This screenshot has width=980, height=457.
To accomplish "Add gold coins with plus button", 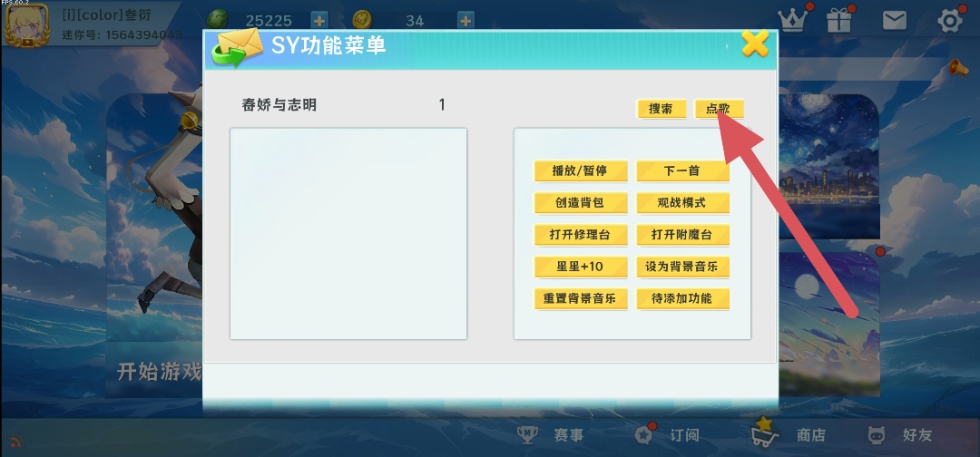I will click(465, 21).
